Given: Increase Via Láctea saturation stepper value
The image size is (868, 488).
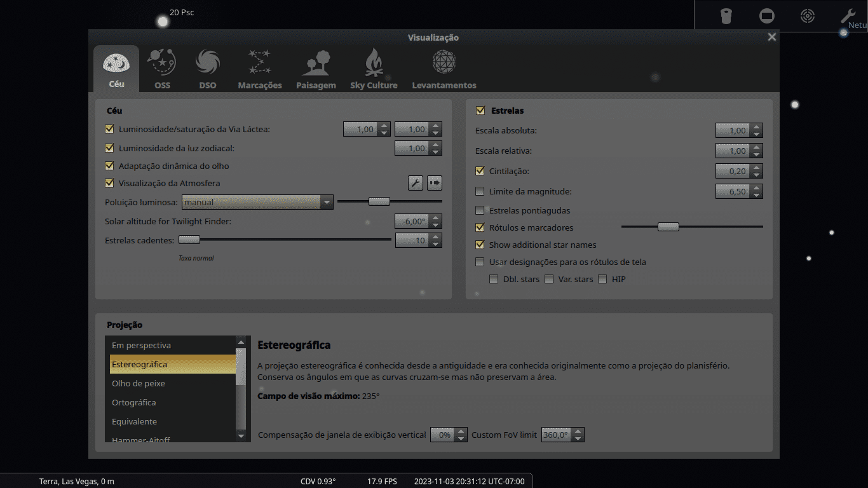Looking at the screenshot, I should click(x=435, y=126).
